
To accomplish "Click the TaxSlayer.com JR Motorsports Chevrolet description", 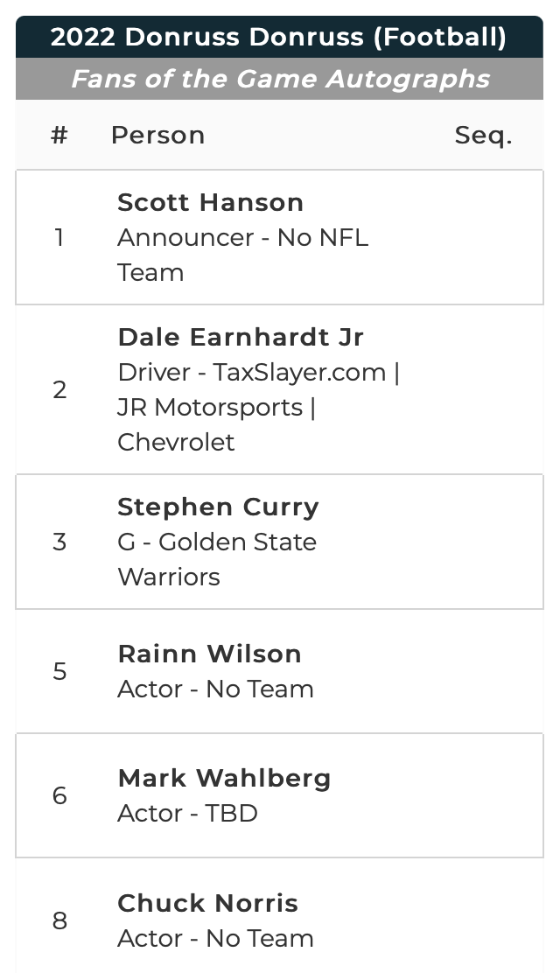I will click(258, 407).
